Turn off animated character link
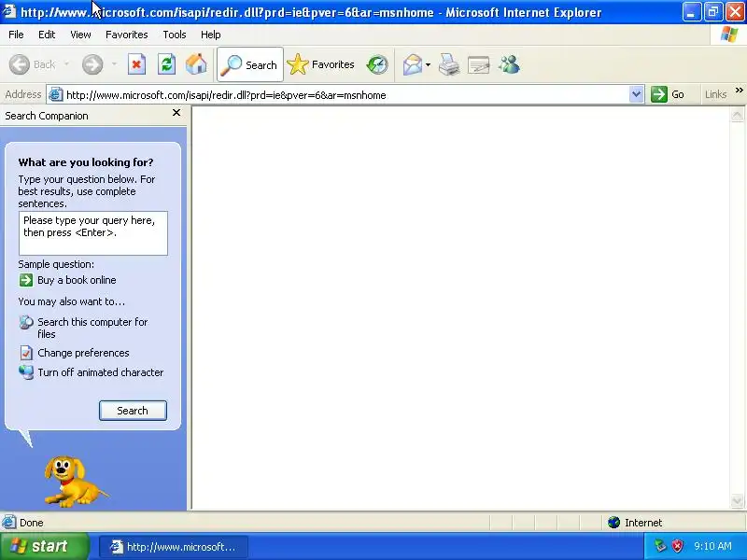This screenshot has width=747, height=560. tap(101, 372)
